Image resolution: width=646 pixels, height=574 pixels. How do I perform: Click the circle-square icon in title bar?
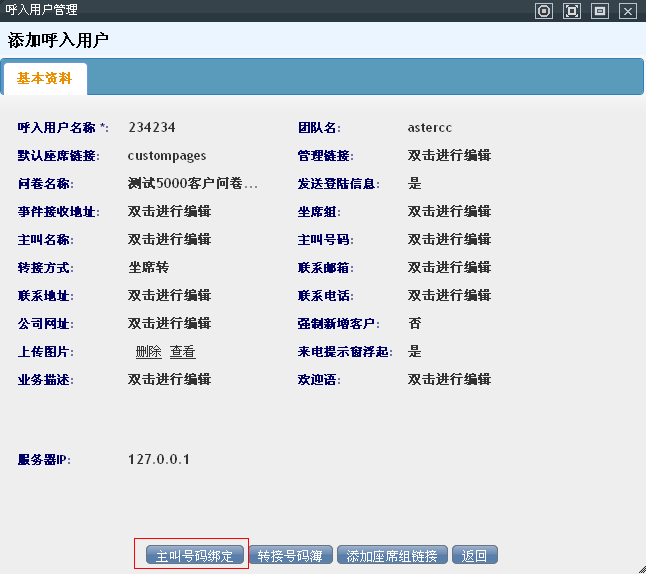pos(544,11)
